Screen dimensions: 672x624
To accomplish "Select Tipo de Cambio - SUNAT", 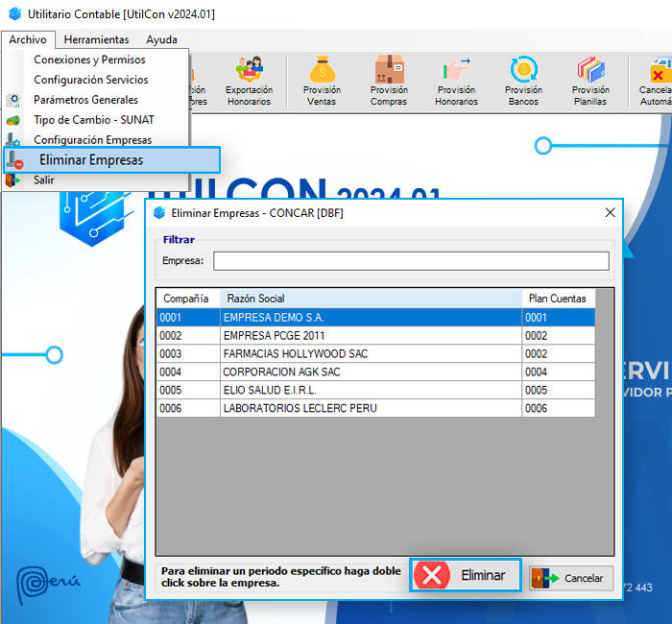I will (94, 120).
